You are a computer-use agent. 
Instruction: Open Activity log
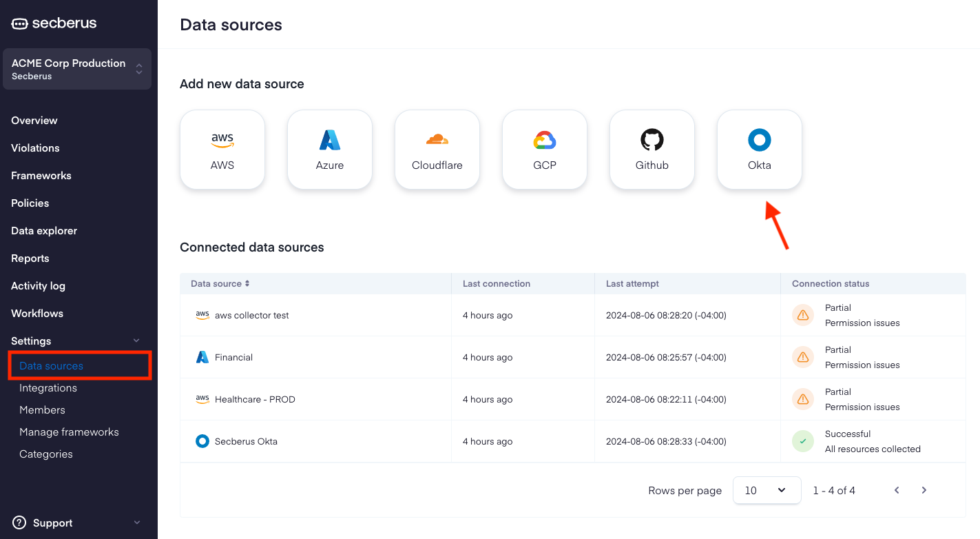(x=38, y=285)
